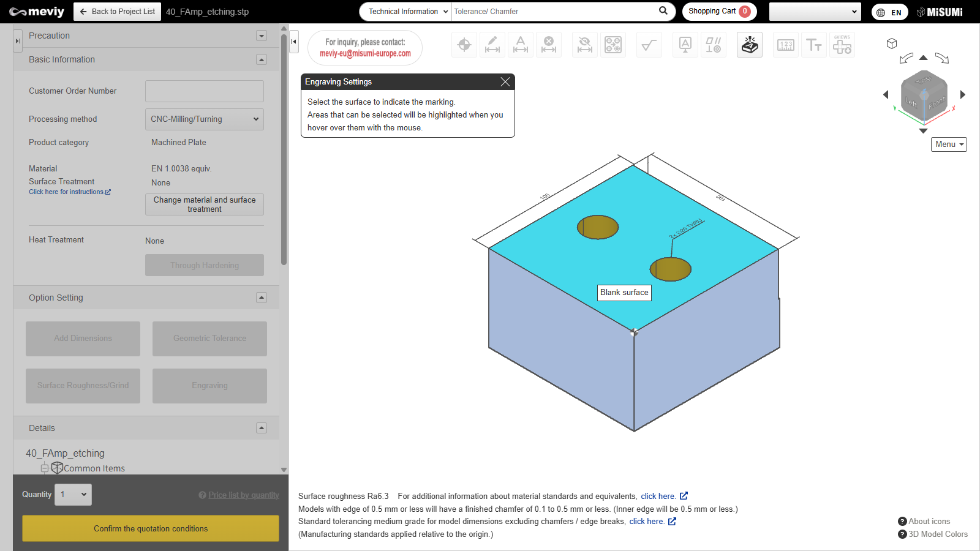
Task: Click the 6Views download icon
Action: point(842,45)
